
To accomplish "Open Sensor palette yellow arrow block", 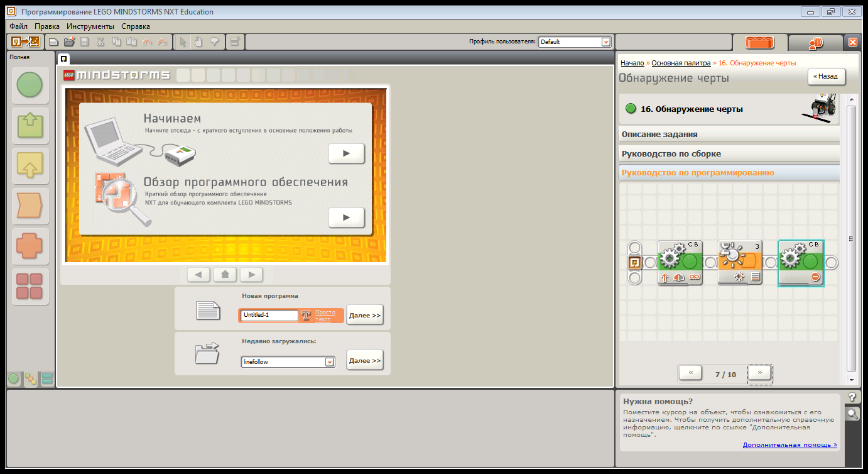I will click(30, 165).
